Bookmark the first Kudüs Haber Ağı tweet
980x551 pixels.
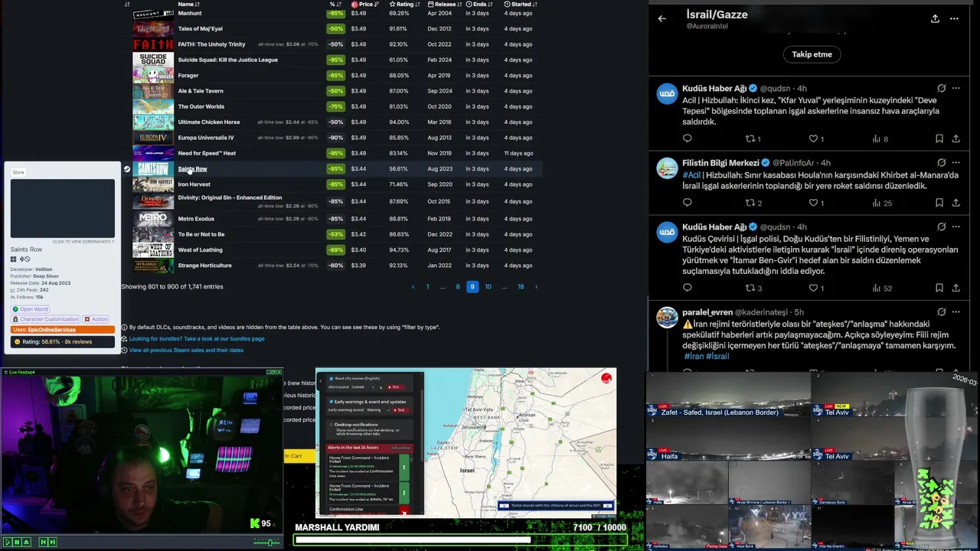coord(939,139)
